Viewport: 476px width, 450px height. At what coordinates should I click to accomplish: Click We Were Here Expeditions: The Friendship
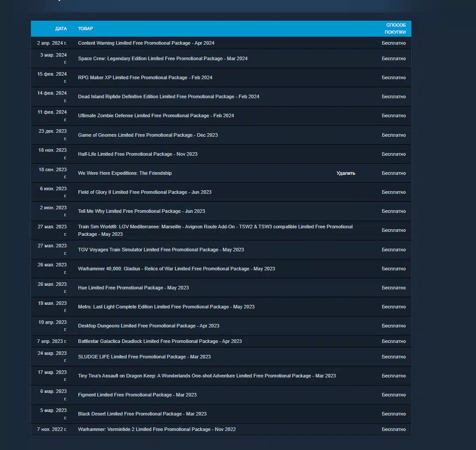point(125,173)
